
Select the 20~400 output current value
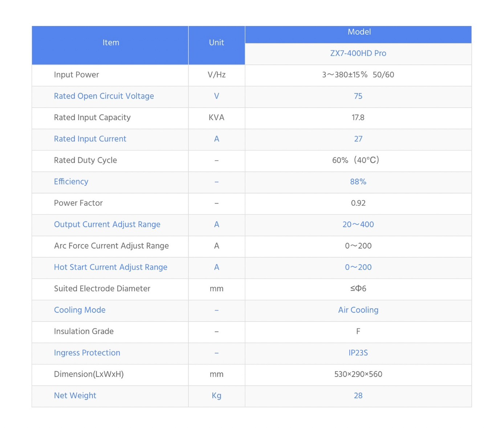(x=358, y=225)
